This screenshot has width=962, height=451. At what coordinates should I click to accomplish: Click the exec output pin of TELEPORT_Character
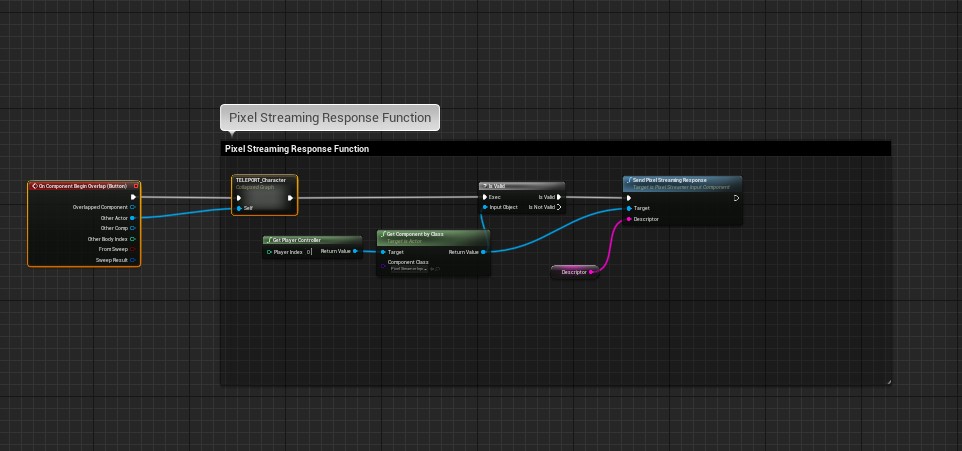290,198
